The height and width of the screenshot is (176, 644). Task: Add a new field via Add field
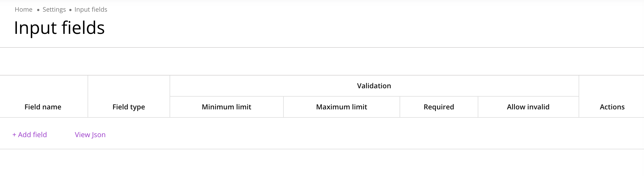click(x=32, y=135)
